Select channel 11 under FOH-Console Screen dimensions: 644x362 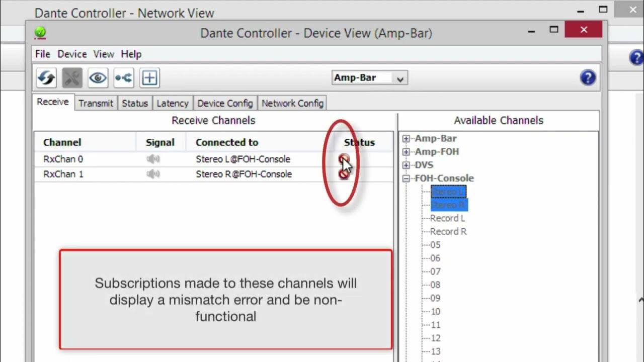click(435, 325)
